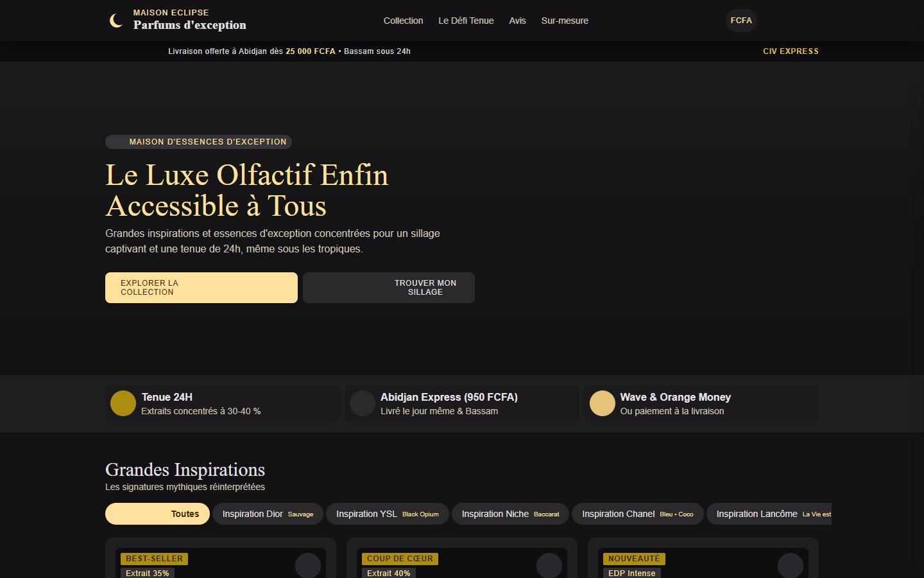Click the 25 000 FCFA amount in the banner
The image size is (924, 578).
click(311, 51)
